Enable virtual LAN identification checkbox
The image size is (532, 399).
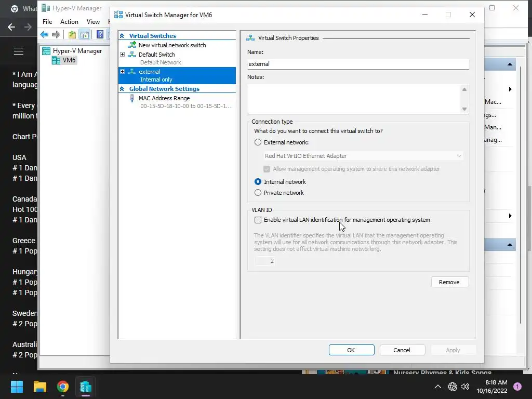[258, 220]
